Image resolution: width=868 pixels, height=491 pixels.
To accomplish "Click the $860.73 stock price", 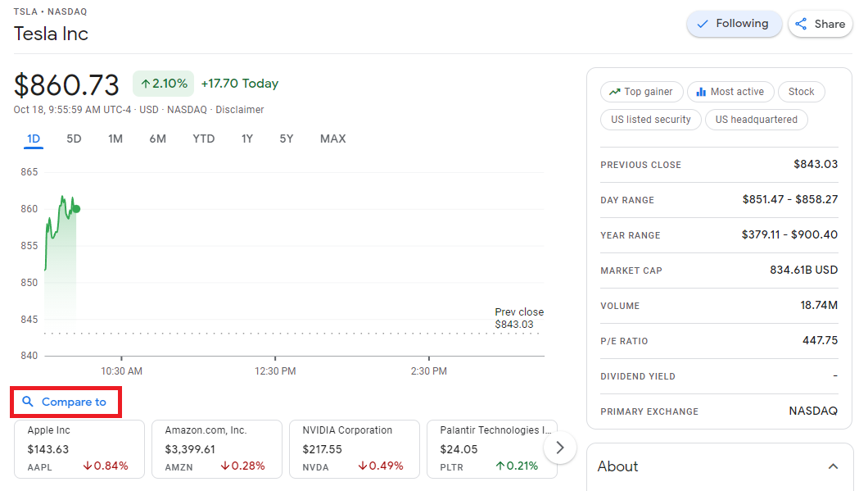I will coord(66,85).
